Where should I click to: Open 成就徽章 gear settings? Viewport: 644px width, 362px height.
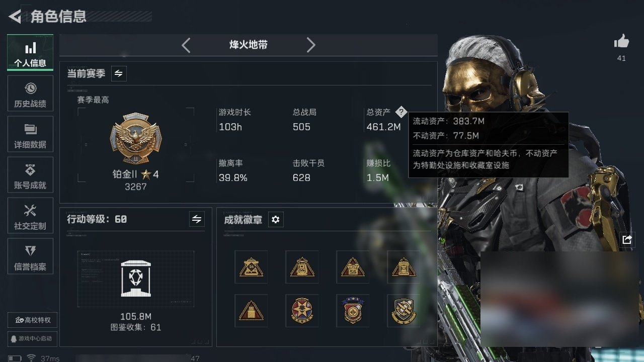275,220
